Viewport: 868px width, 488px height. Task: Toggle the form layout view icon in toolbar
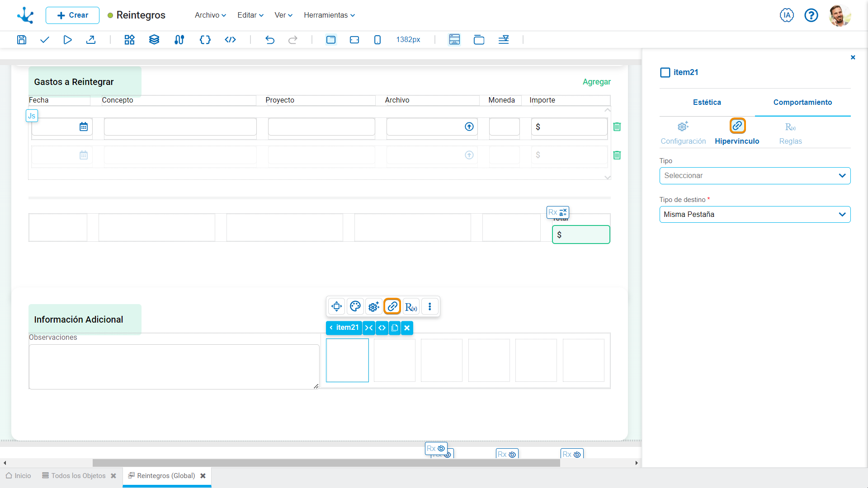(454, 40)
